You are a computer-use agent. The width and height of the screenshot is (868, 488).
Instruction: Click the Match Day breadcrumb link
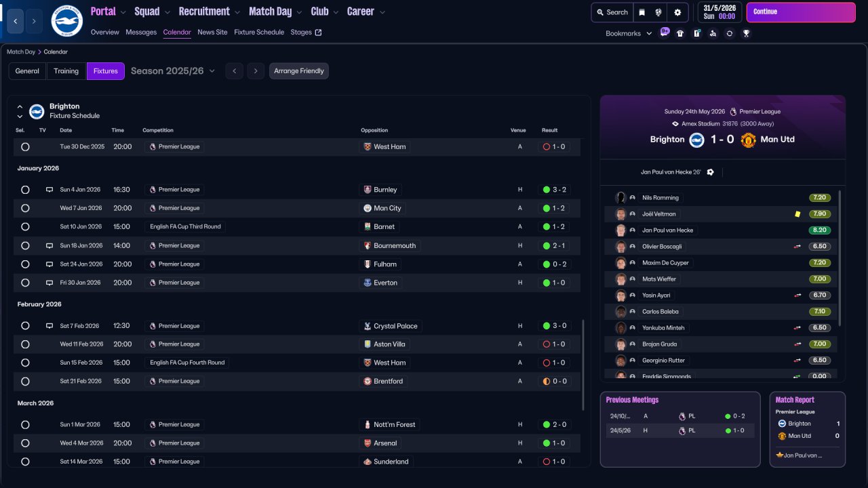coord(21,52)
